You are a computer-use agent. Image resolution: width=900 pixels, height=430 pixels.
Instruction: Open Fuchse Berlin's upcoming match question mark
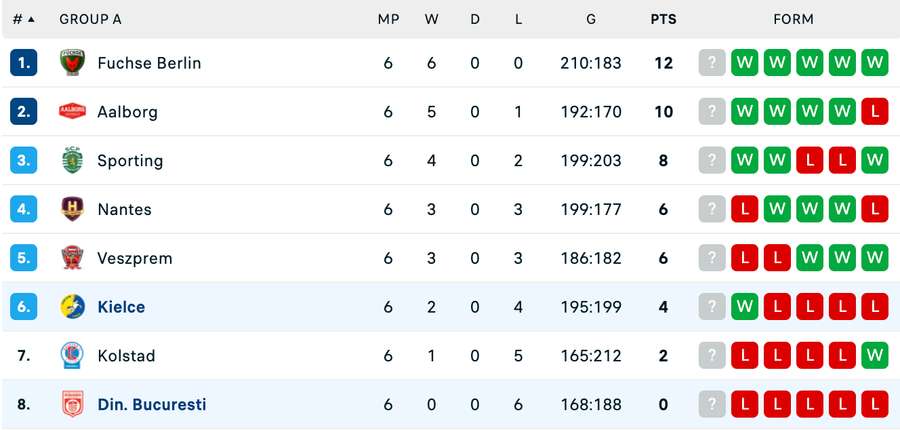[x=711, y=63]
